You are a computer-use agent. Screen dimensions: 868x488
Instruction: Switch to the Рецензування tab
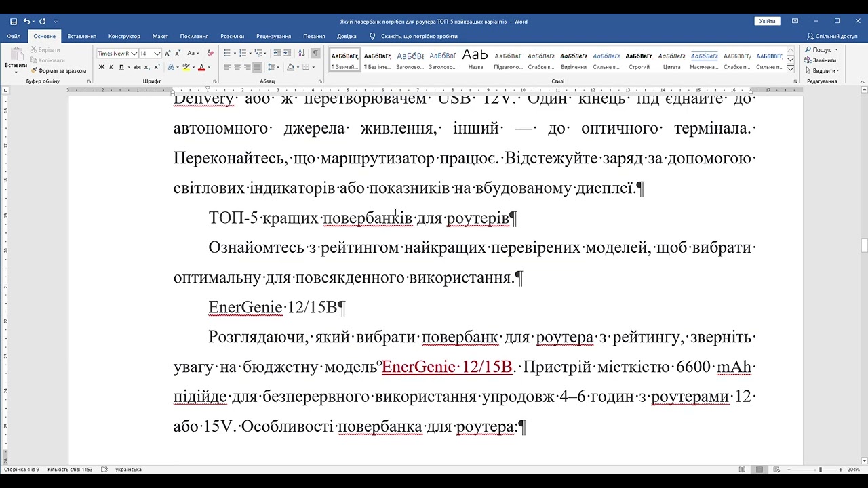(274, 36)
